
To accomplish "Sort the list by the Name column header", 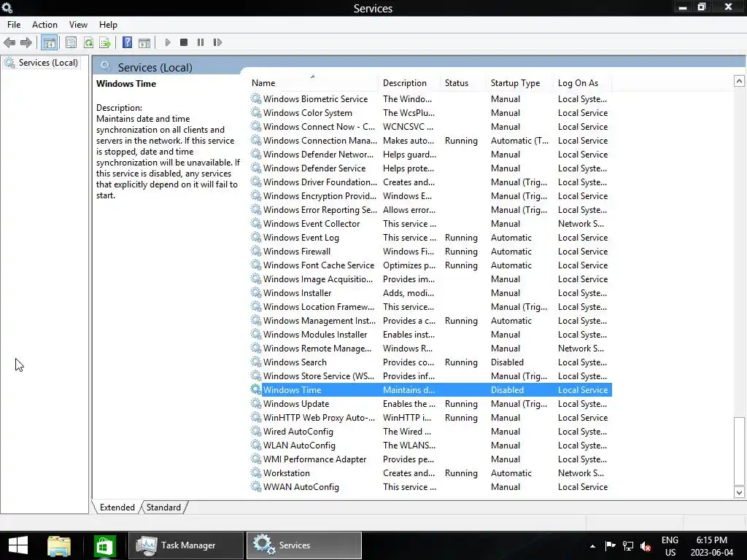I will tap(313, 83).
